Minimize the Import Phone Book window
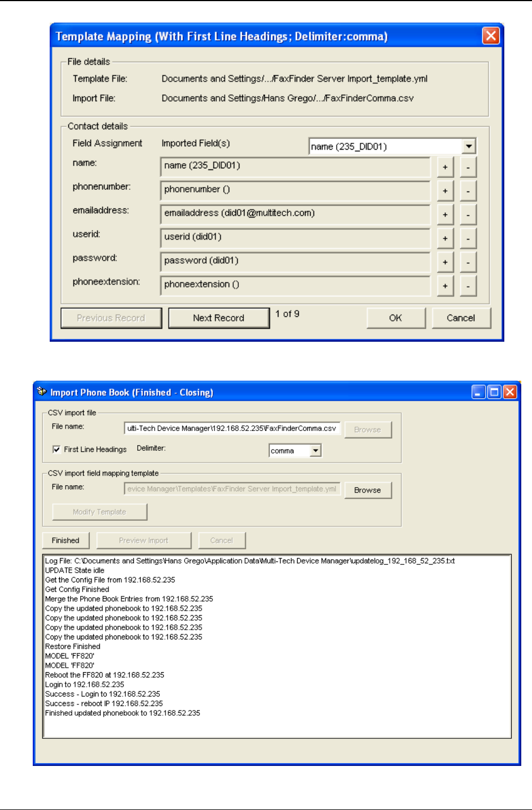 pyautogui.click(x=478, y=392)
